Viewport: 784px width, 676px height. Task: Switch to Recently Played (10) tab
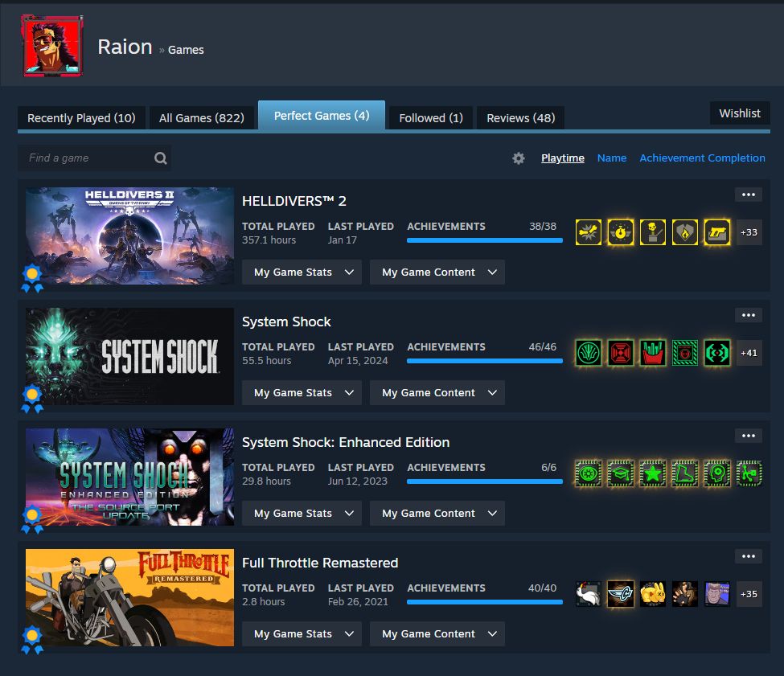[81, 118]
